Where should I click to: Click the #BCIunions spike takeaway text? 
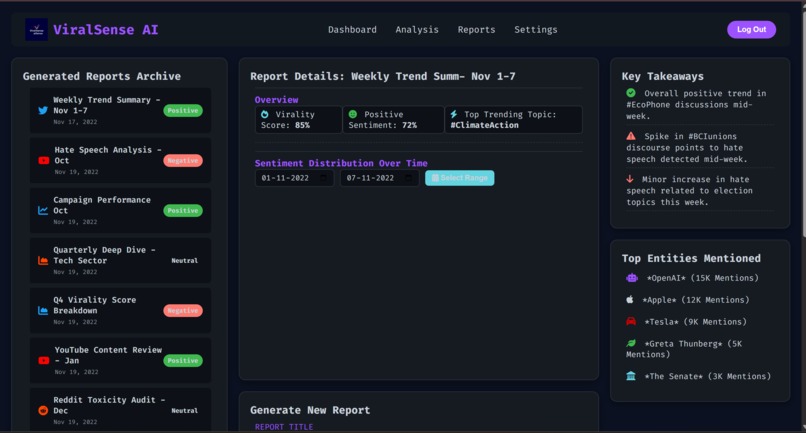[x=687, y=148]
